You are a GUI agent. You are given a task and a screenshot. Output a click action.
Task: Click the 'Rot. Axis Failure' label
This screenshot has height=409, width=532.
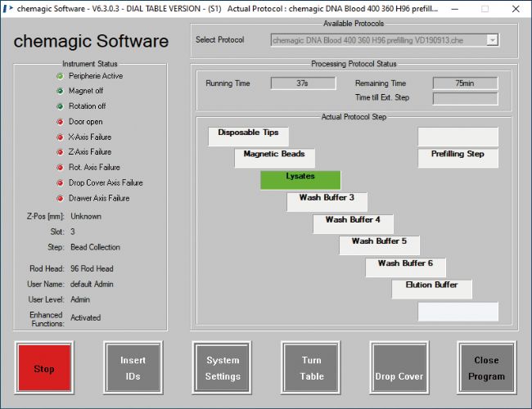94,167
